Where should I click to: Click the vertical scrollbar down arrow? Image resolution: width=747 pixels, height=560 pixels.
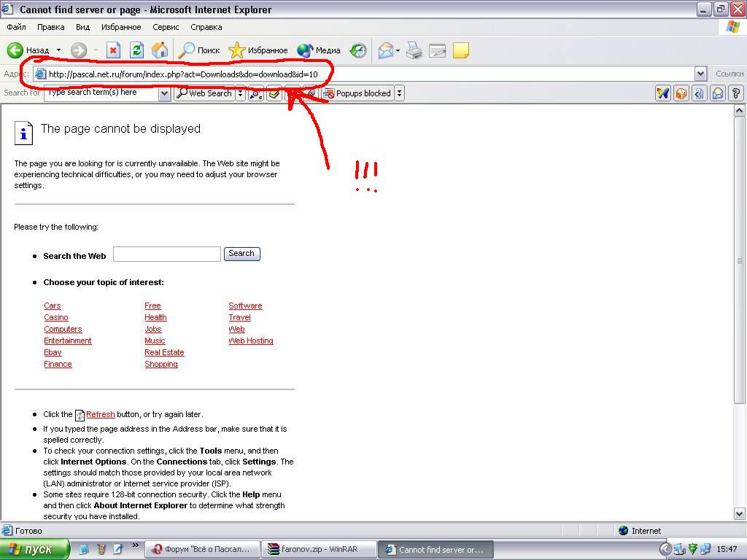coord(740,514)
